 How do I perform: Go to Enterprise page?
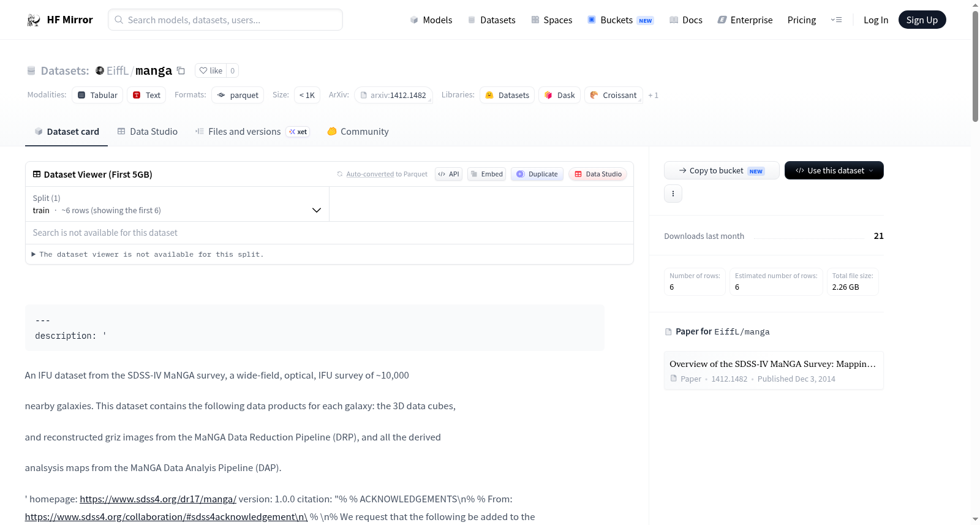745,20
